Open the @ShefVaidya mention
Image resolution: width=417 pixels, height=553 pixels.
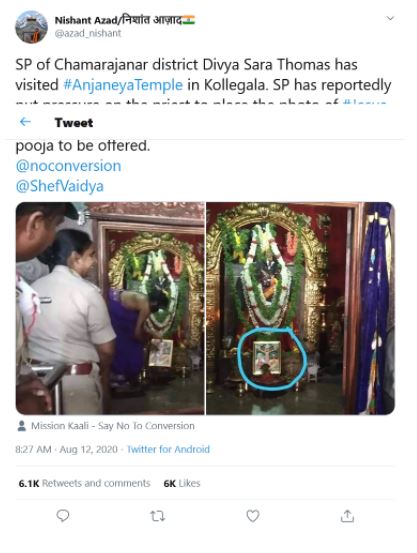tap(60, 186)
